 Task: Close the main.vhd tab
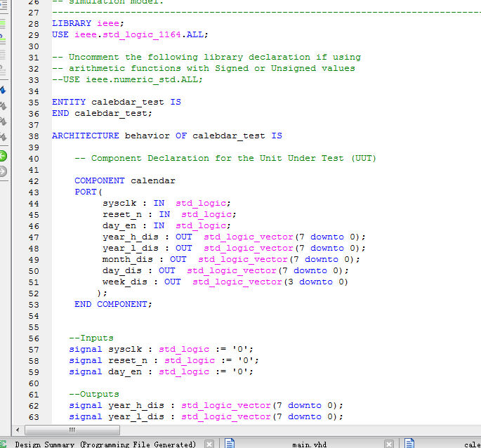click(x=390, y=444)
